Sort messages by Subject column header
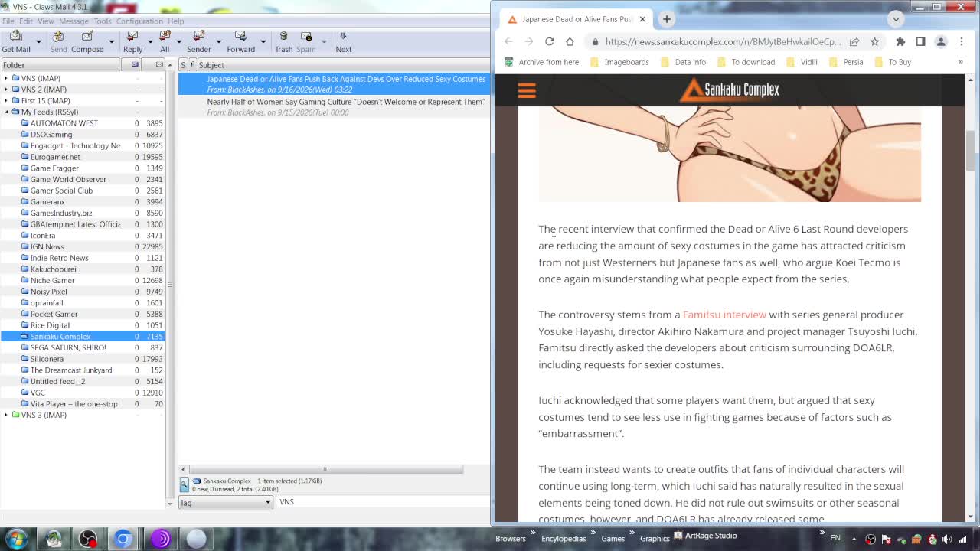The width and height of the screenshot is (980, 551). pos(343,65)
